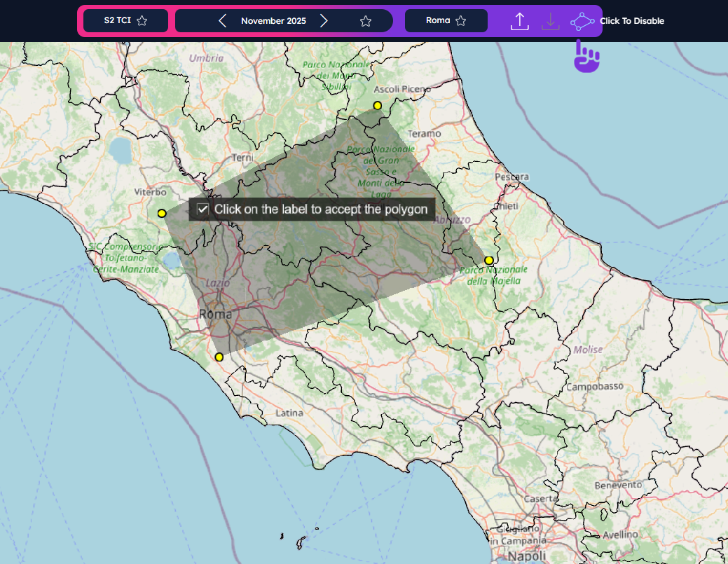Click the download arrow icon
Screen dimensions: 728x564
pos(551,21)
